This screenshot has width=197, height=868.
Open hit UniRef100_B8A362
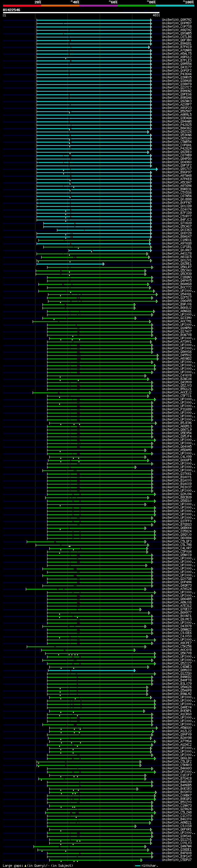177,128
